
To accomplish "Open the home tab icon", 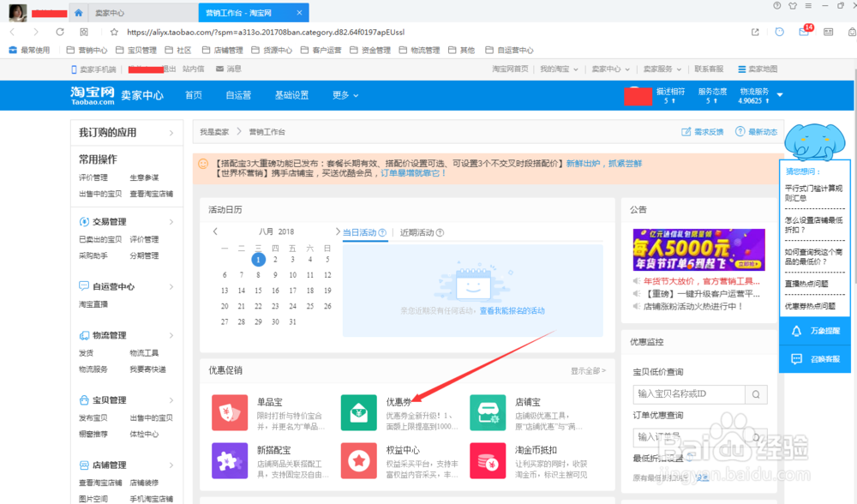I will point(79,13).
